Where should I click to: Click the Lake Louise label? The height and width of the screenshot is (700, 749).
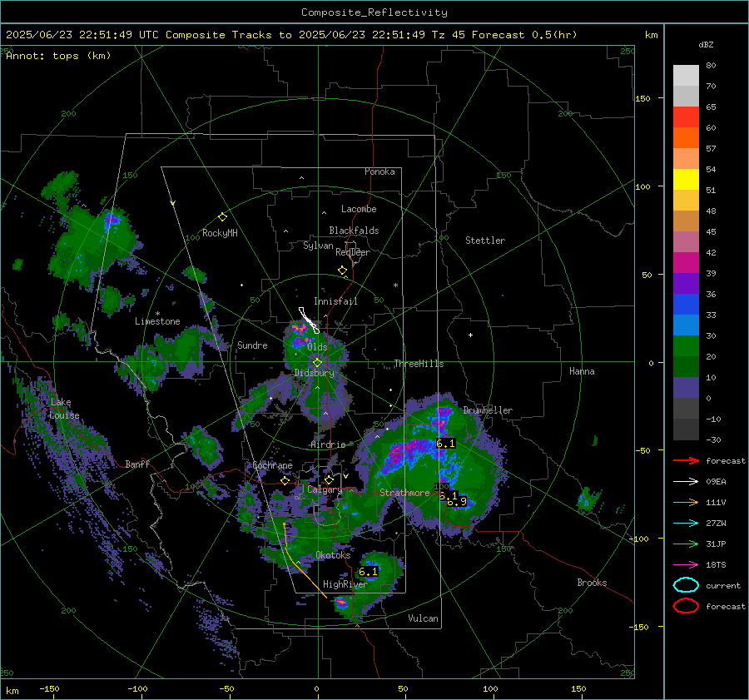[x=64, y=409]
